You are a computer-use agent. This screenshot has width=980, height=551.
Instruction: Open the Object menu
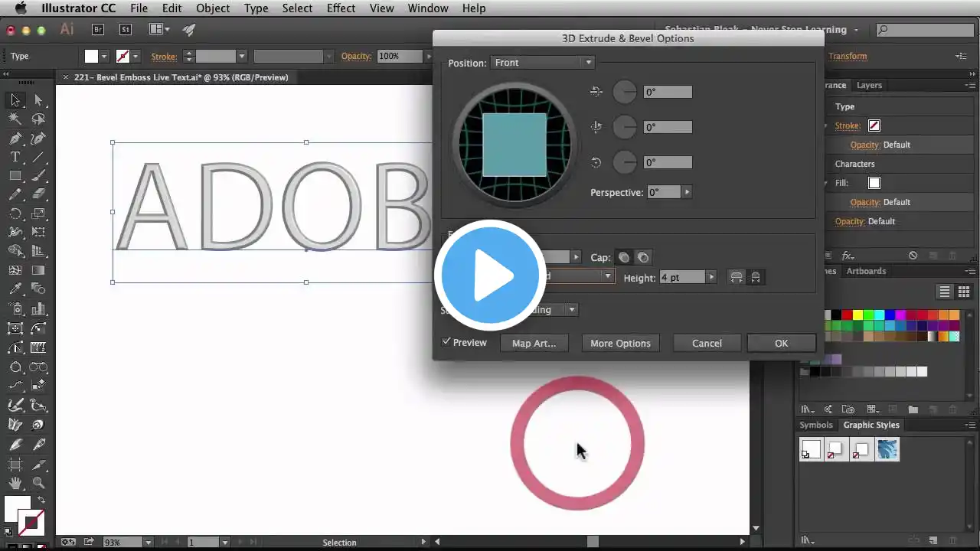[213, 8]
